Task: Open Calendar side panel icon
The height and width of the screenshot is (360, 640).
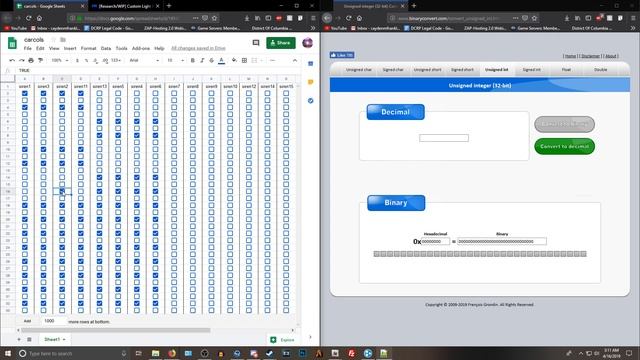Action: point(311,64)
